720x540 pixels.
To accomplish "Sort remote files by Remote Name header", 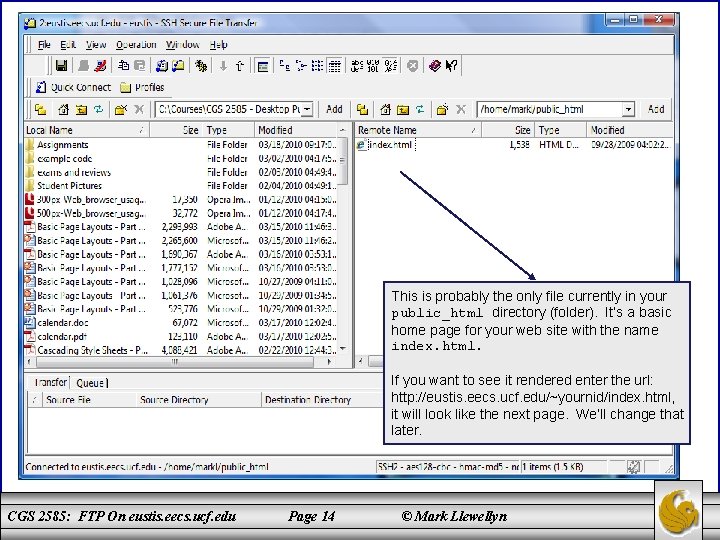I will coord(418,130).
